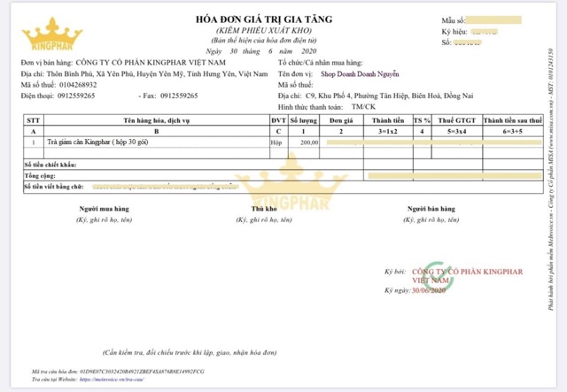Select the invoice title 'HÓA ĐƠN GIÁ TRỊ GIA TĂNG'
Image resolution: width=567 pixels, height=392 pixels.
(264, 19)
